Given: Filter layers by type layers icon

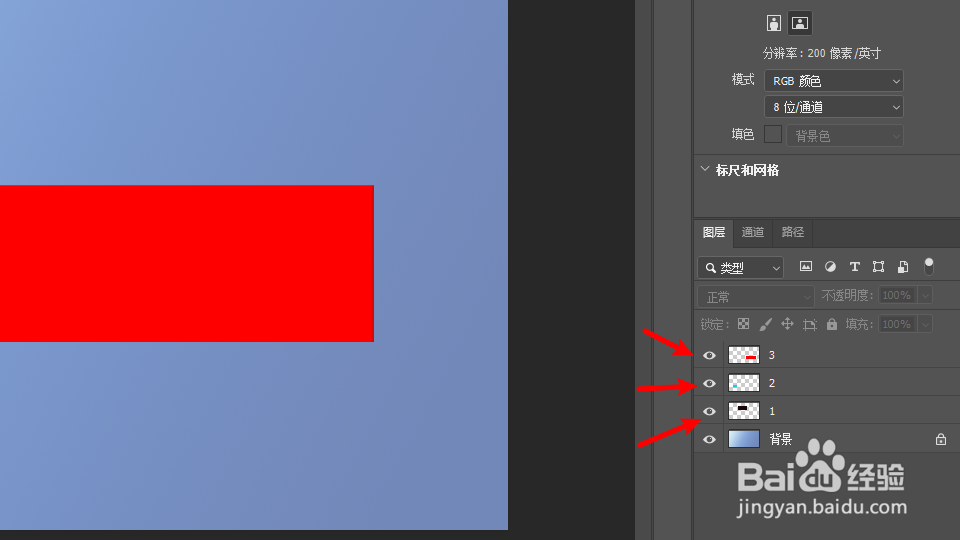Looking at the screenshot, I should (855, 266).
